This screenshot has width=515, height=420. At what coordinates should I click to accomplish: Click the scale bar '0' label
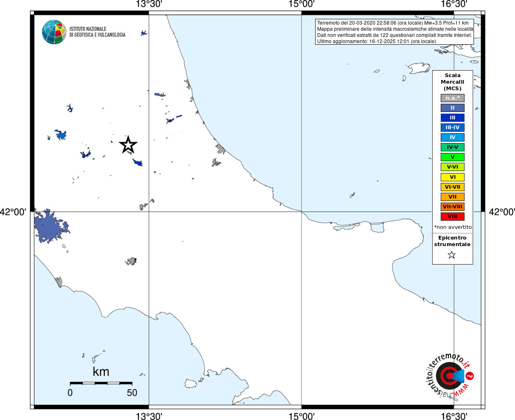70,393
